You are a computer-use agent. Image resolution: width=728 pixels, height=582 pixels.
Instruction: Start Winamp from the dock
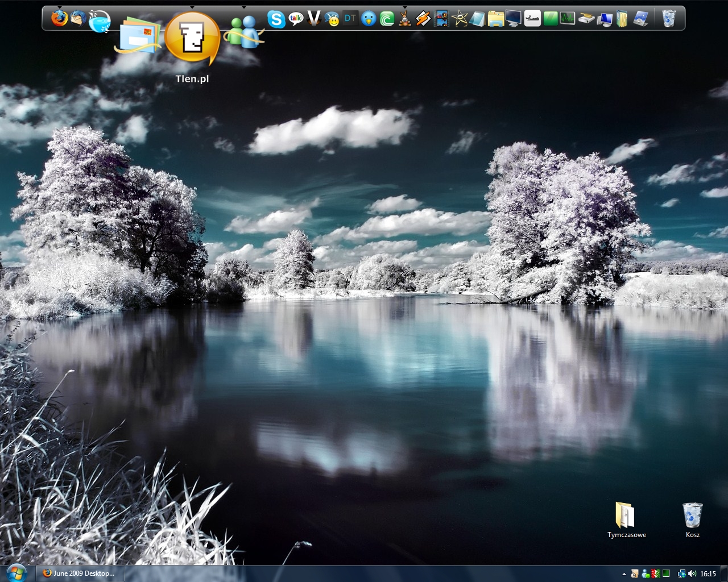(423, 19)
